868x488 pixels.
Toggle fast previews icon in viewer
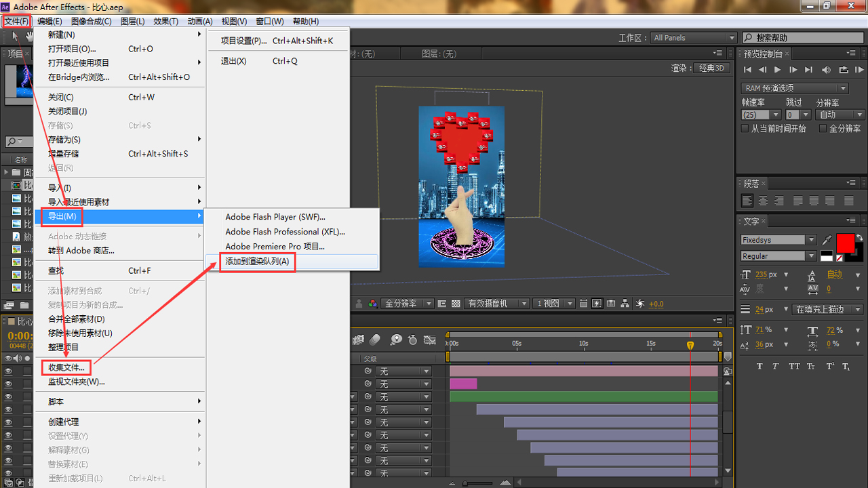(597, 304)
